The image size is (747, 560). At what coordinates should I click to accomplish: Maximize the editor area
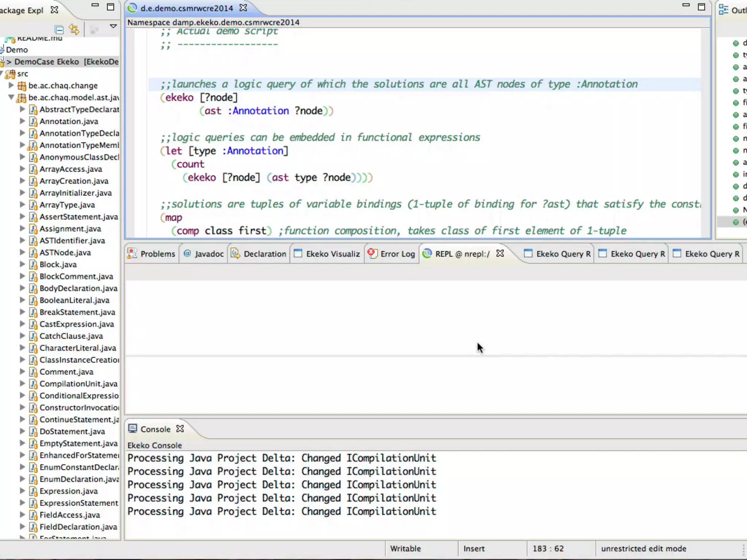coord(701,7)
